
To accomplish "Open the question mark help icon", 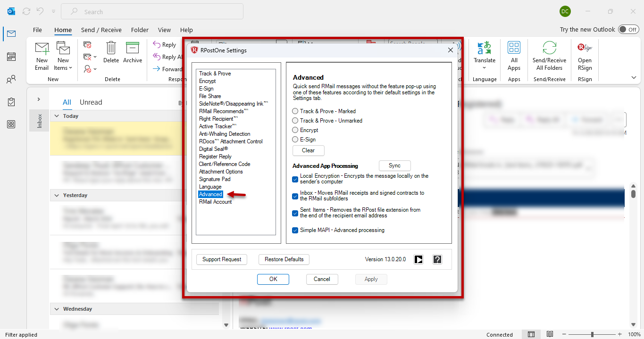I will point(437,259).
